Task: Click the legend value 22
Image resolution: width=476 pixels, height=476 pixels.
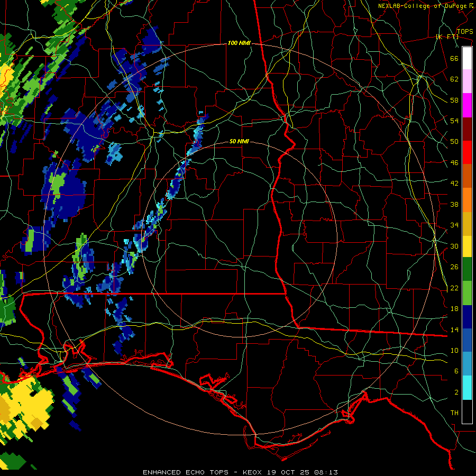Action: coord(454,288)
